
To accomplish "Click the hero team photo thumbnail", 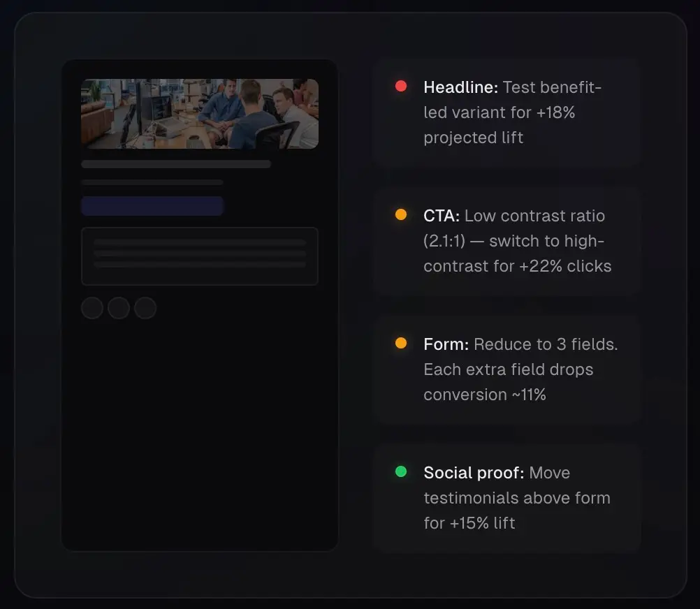I will click(x=200, y=114).
